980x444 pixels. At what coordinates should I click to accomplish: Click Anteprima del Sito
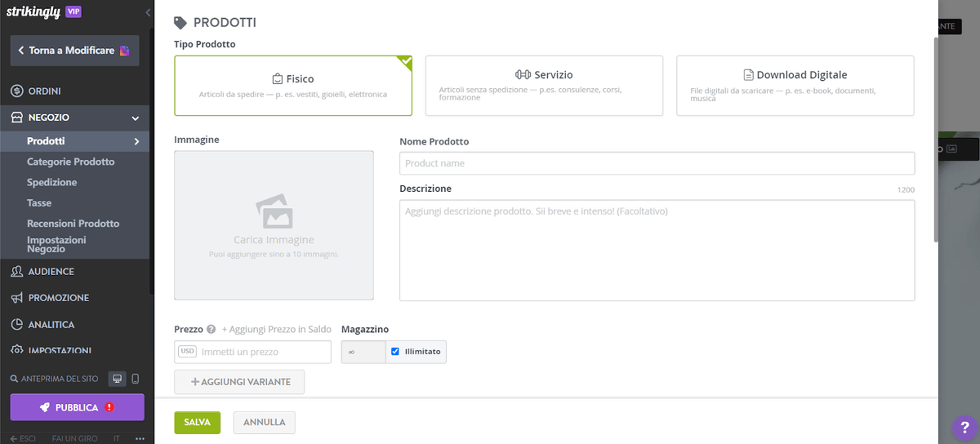[x=60, y=379]
